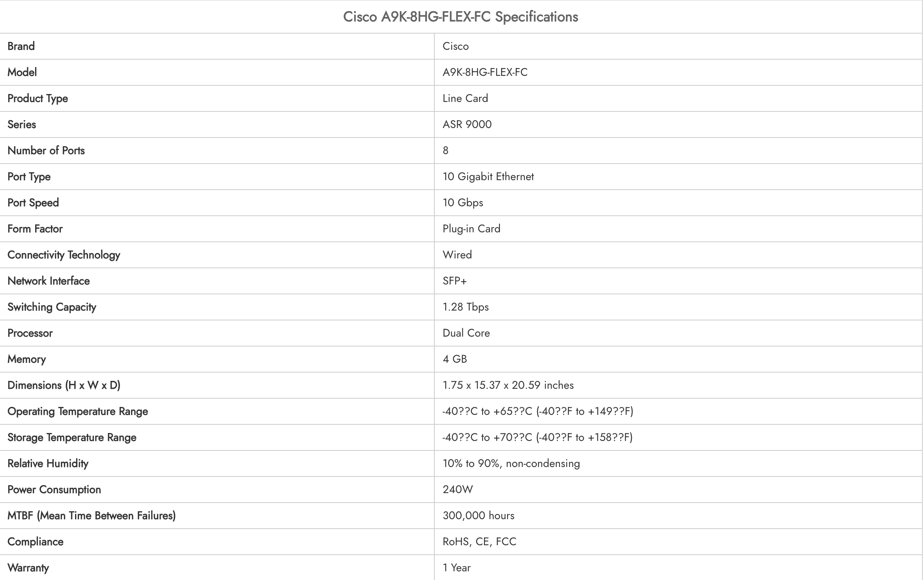The height and width of the screenshot is (580, 924).
Task: Click the Brand row label
Action: click(21, 46)
